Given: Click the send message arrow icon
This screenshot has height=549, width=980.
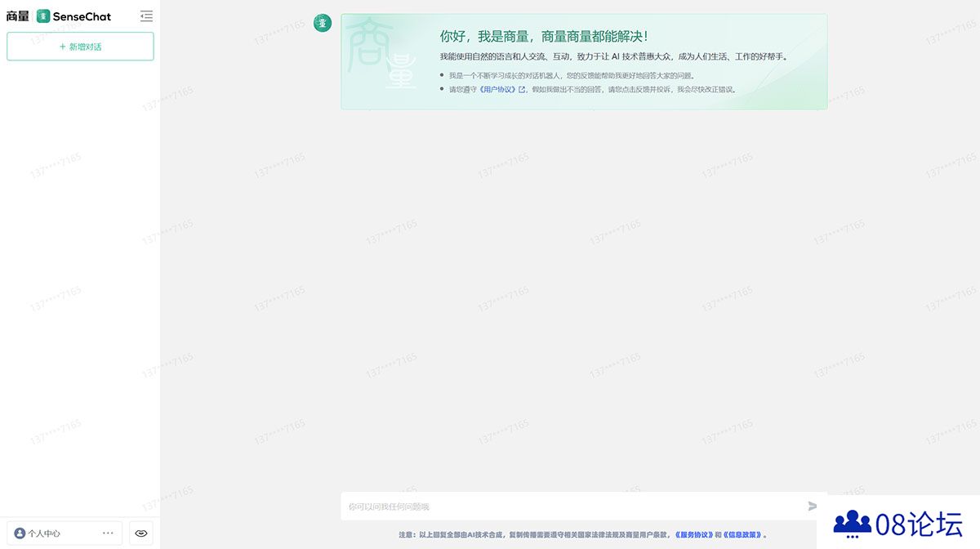Looking at the screenshot, I should click(813, 507).
